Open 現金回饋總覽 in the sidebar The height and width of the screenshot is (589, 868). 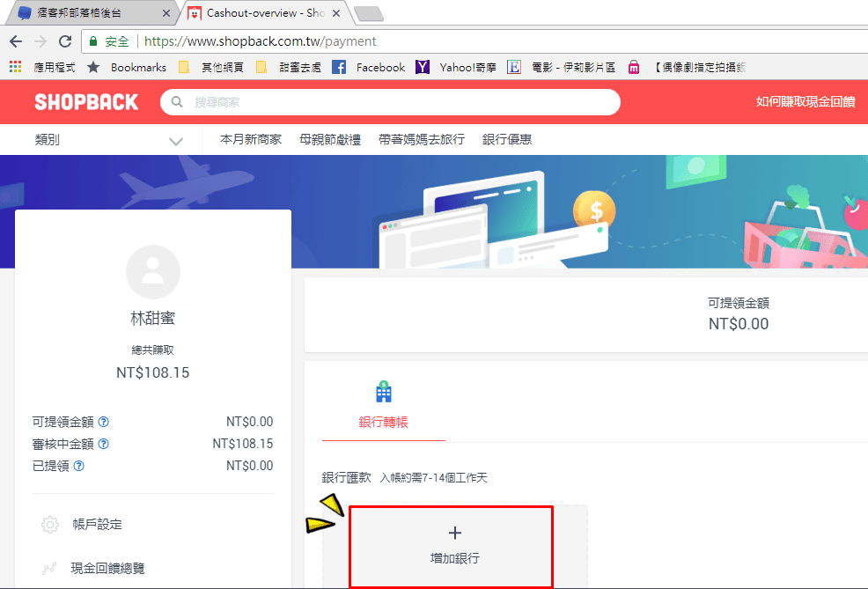(107, 568)
